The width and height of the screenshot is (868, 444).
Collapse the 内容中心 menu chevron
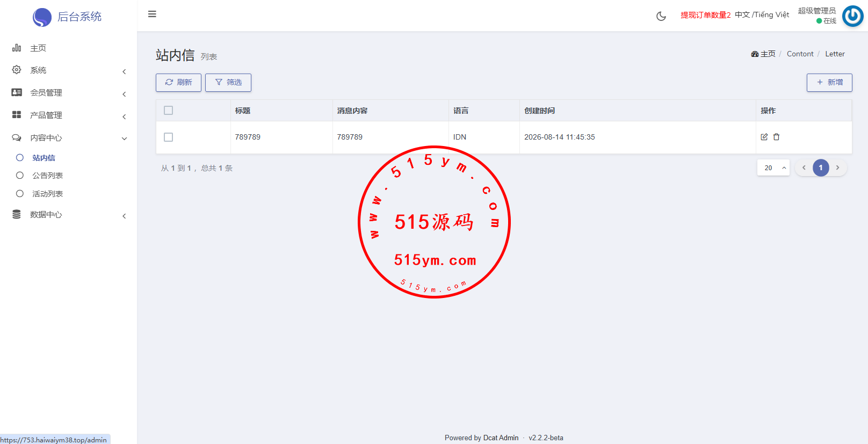click(124, 139)
